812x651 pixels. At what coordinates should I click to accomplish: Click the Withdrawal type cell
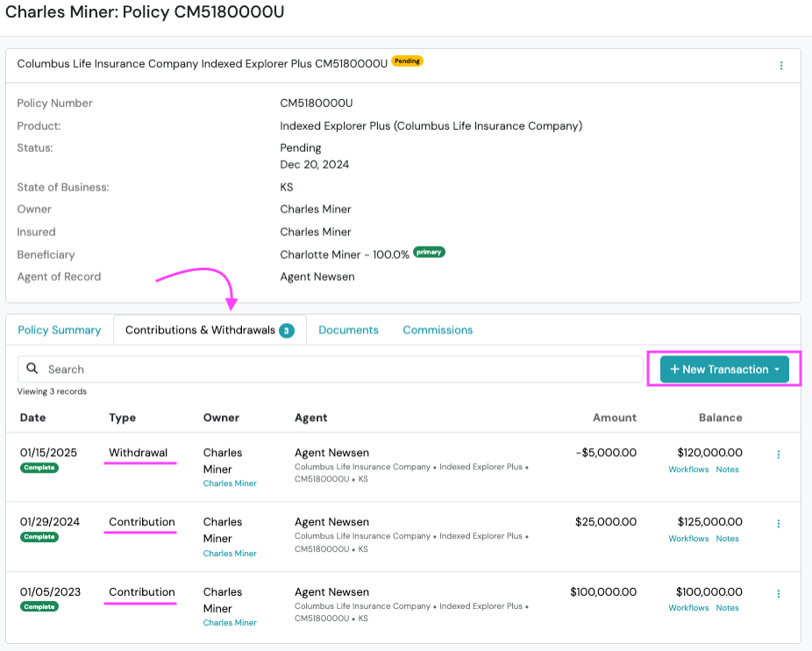point(139,453)
